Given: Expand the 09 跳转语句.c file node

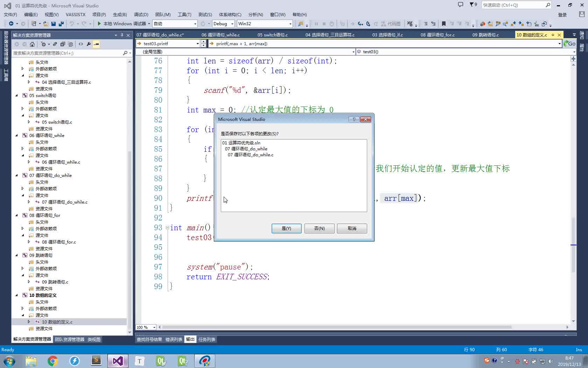Looking at the screenshot, I should [29, 282].
